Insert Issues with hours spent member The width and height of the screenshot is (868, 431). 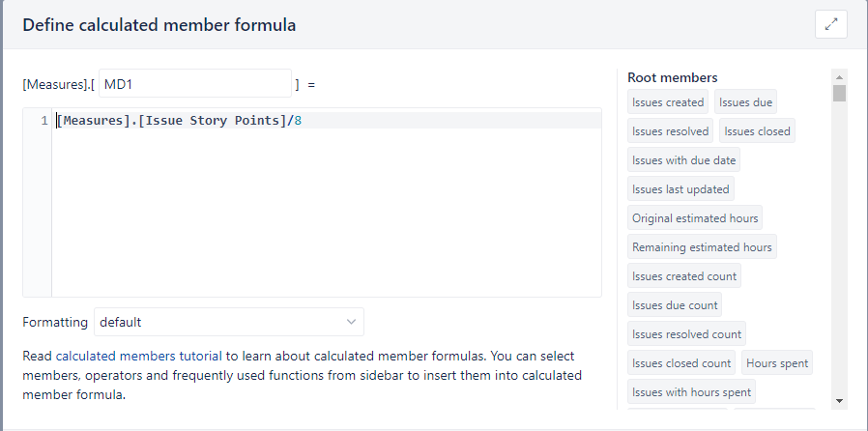691,392
